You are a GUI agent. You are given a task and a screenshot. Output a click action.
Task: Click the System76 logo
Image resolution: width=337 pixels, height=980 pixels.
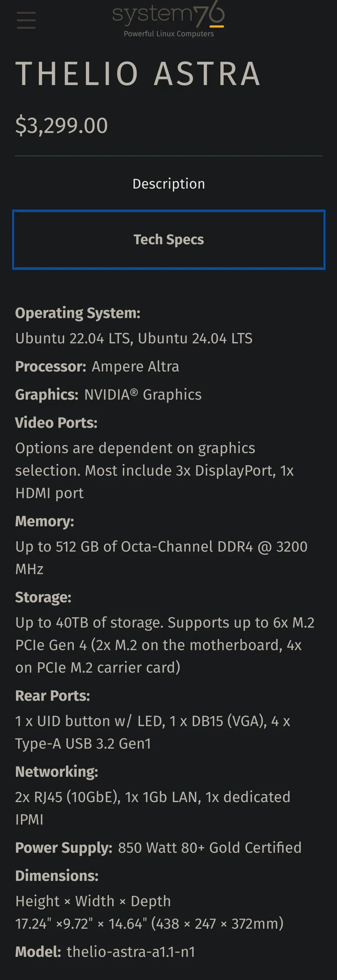tap(168, 14)
